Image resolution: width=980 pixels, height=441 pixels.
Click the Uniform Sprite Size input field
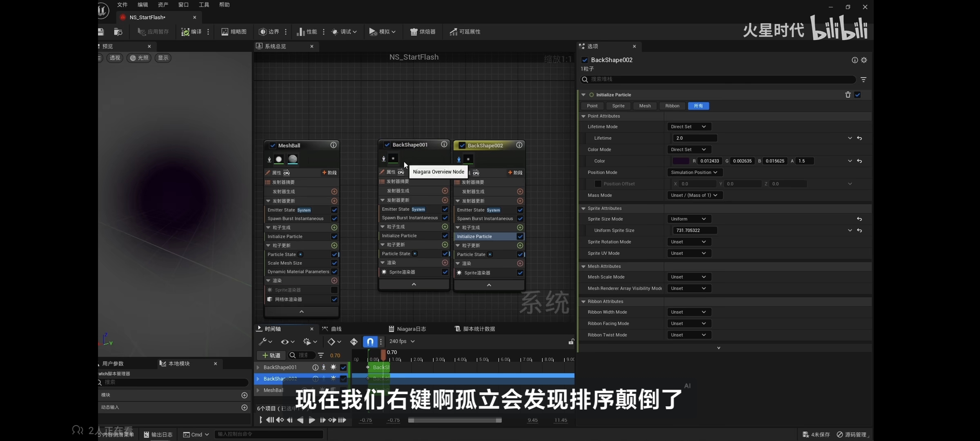(x=694, y=230)
